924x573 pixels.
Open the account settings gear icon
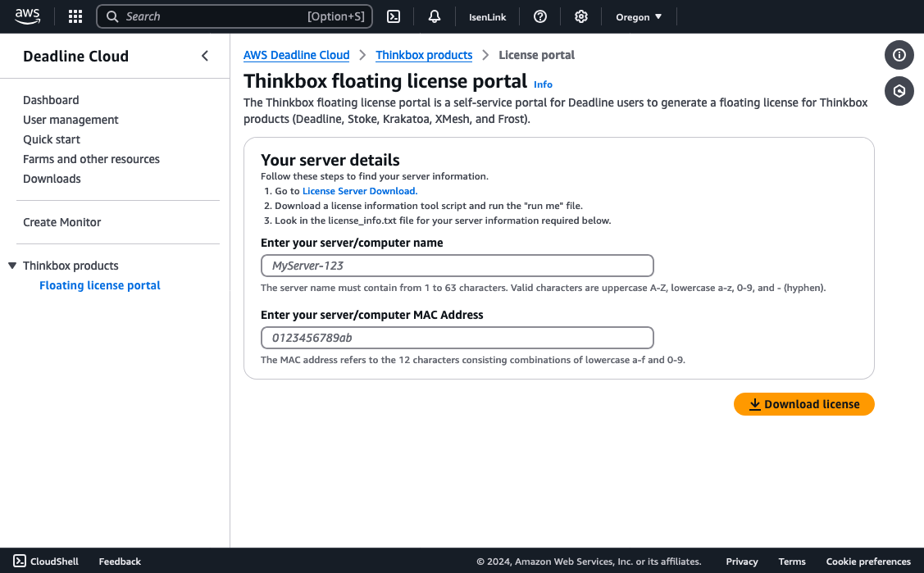tap(580, 16)
